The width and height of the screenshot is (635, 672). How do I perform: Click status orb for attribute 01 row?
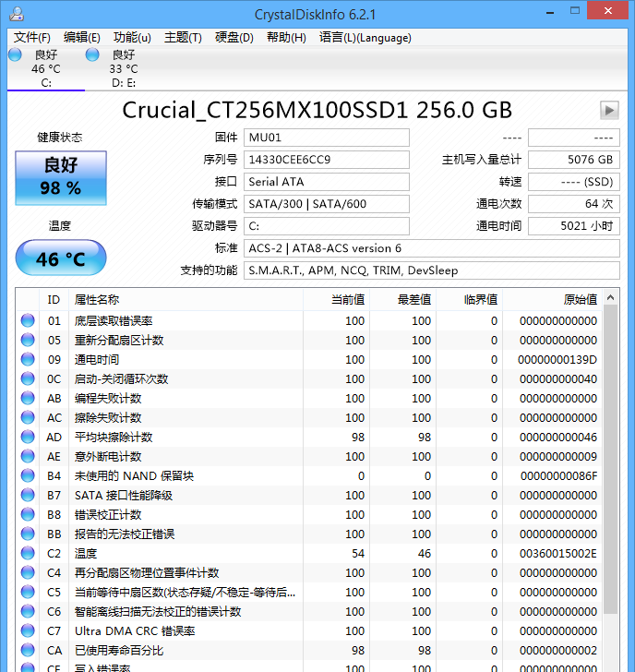(x=28, y=320)
